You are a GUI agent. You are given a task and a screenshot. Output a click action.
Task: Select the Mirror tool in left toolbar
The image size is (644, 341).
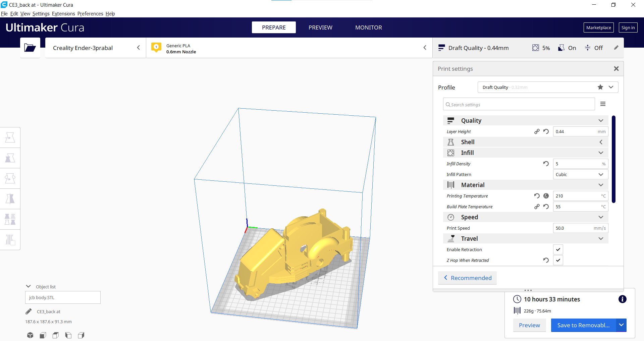[10, 199]
